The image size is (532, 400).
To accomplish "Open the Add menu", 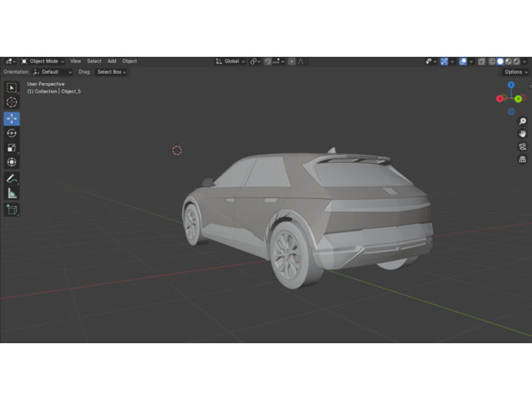I will pyautogui.click(x=112, y=61).
